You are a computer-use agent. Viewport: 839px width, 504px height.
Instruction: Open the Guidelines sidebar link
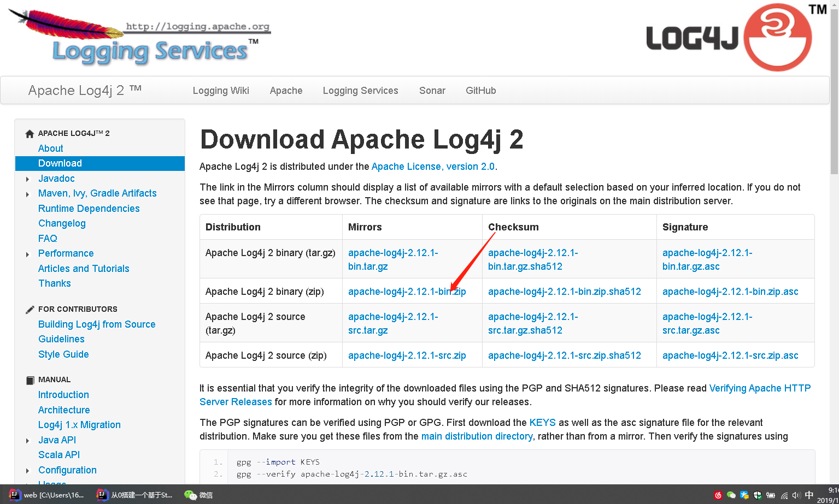point(61,339)
